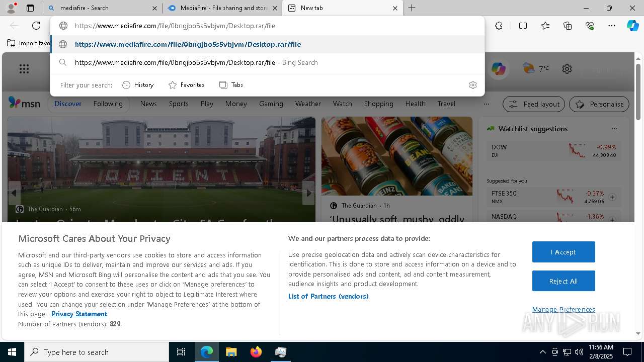
Task: Open the Money category
Action: (236, 104)
